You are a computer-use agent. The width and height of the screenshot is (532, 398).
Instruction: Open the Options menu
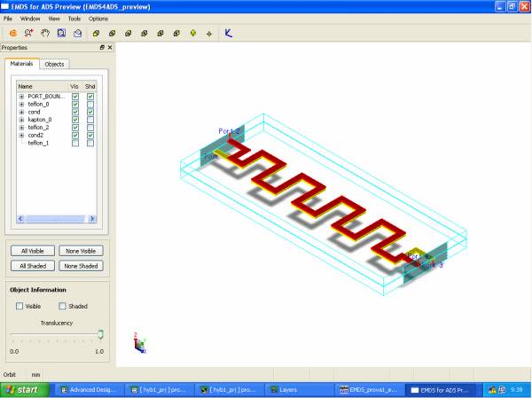(x=98, y=19)
